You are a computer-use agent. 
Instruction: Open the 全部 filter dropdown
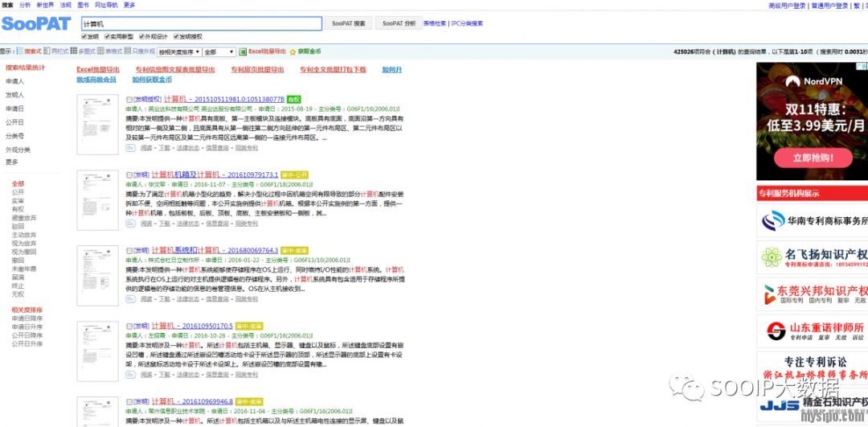219,51
